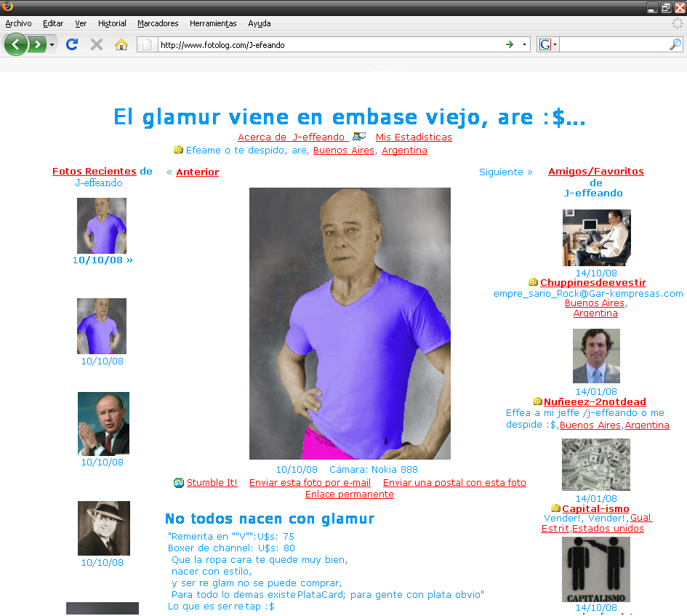687x616 pixels.
Task: Open the Marcadores menu
Action: pos(158,23)
